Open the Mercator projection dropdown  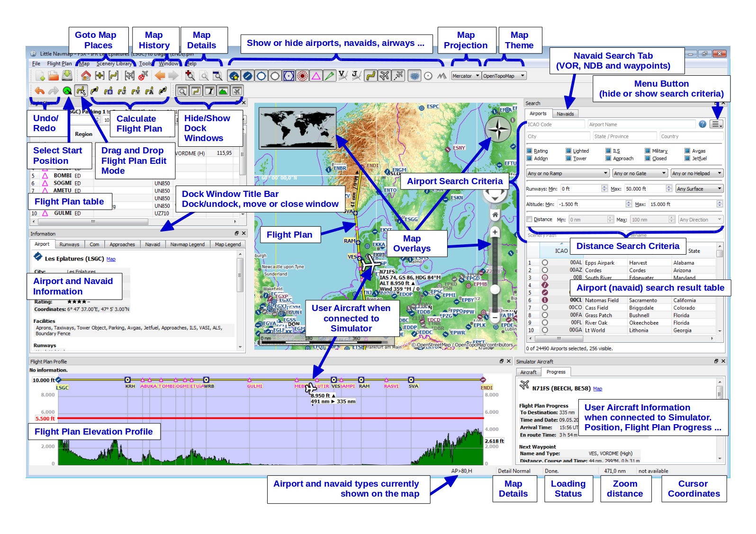click(466, 76)
